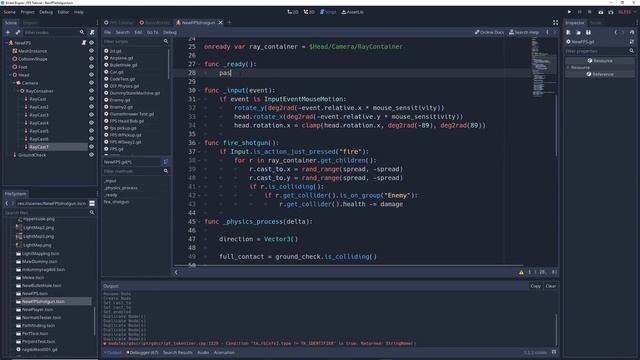Collapse the Camera node in scene tree

14,83
